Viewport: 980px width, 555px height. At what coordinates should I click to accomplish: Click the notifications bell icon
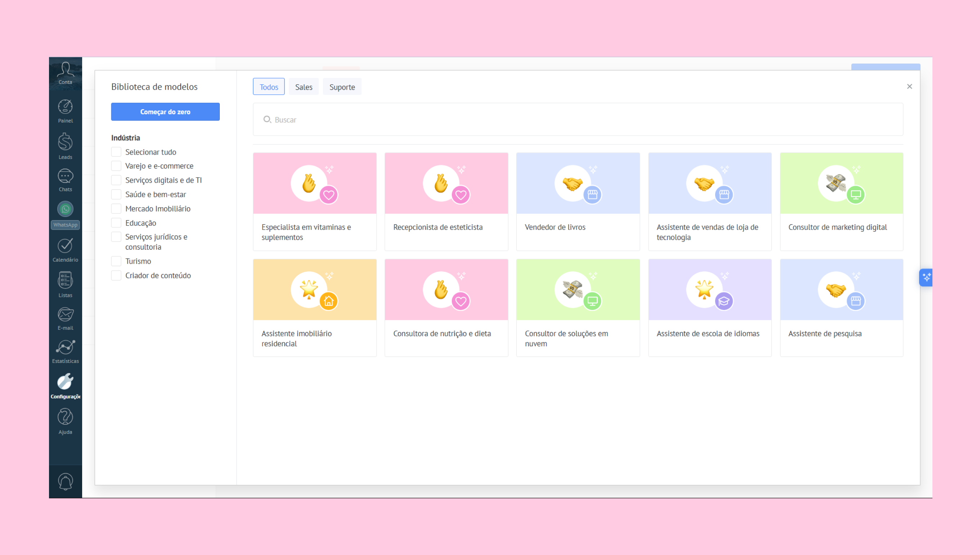click(65, 481)
